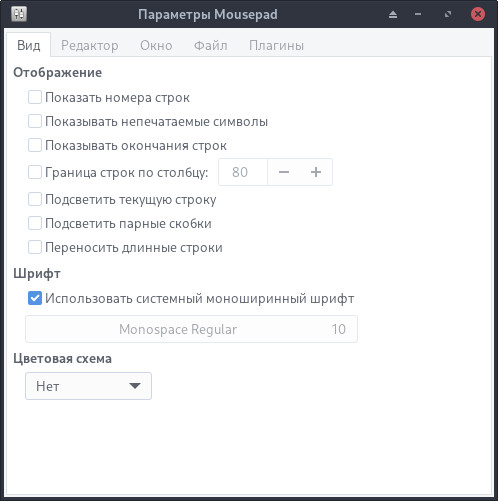498x501 pixels.
Task: Turn on Переносить длинные строки
Action: (x=35, y=247)
